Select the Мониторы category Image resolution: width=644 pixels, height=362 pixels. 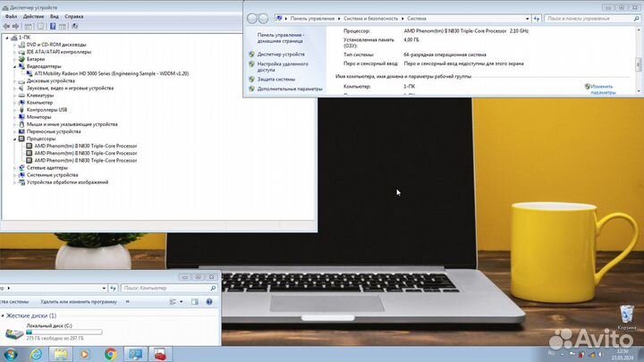click(x=38, y=117)
